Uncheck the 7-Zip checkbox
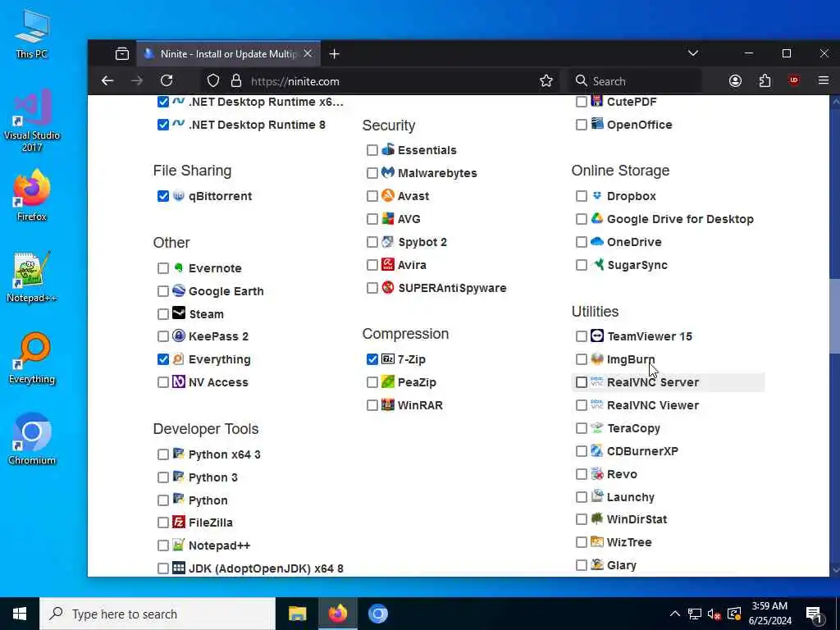This screenshot has height=630, width=840. pyautogui.click(x=372, y=359)
